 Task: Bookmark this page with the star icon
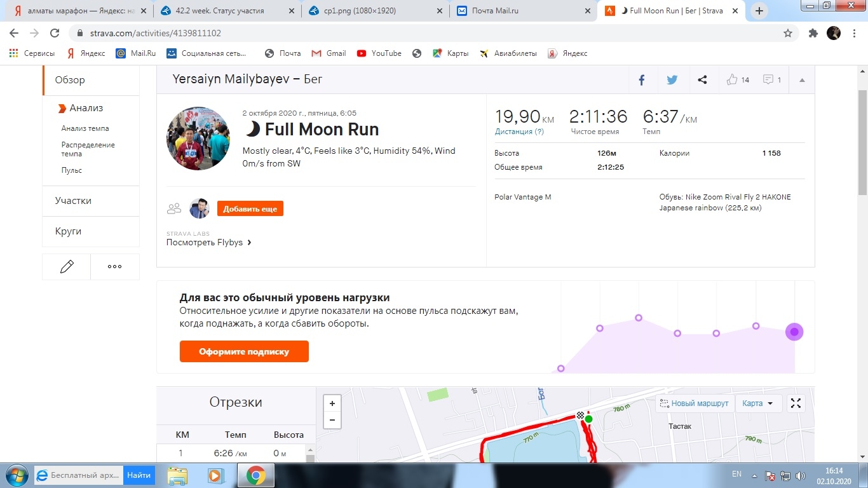click(788, 33)
